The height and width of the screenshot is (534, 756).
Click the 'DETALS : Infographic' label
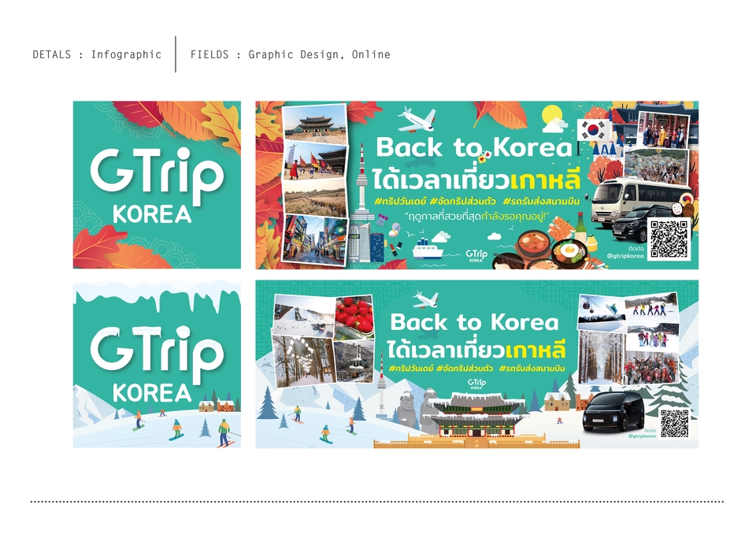(97, 54)
